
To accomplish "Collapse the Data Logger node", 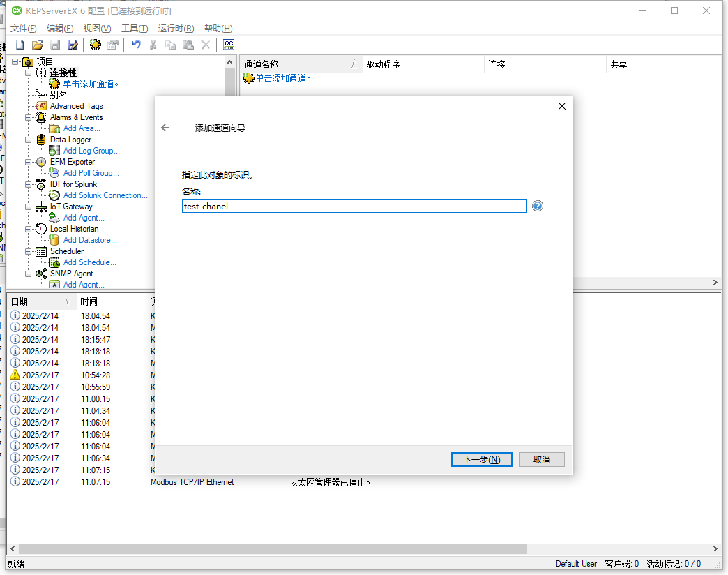I will pyautogui.click(x=29, y=140).
